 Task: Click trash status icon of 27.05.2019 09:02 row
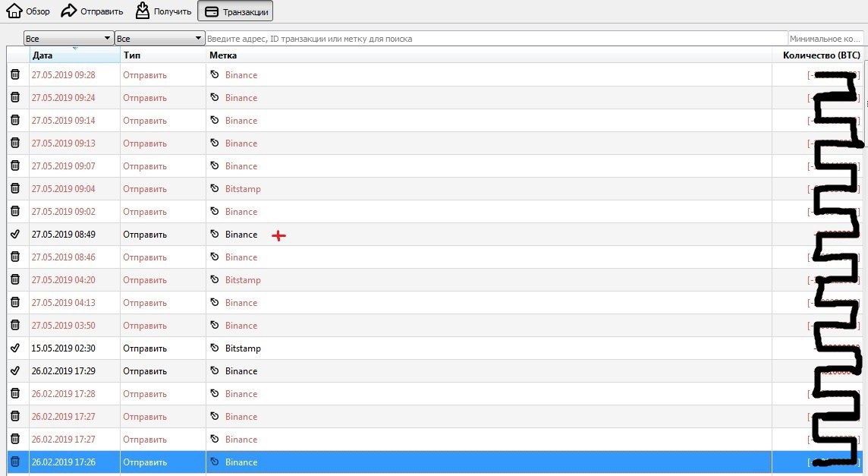coord(15,211)
